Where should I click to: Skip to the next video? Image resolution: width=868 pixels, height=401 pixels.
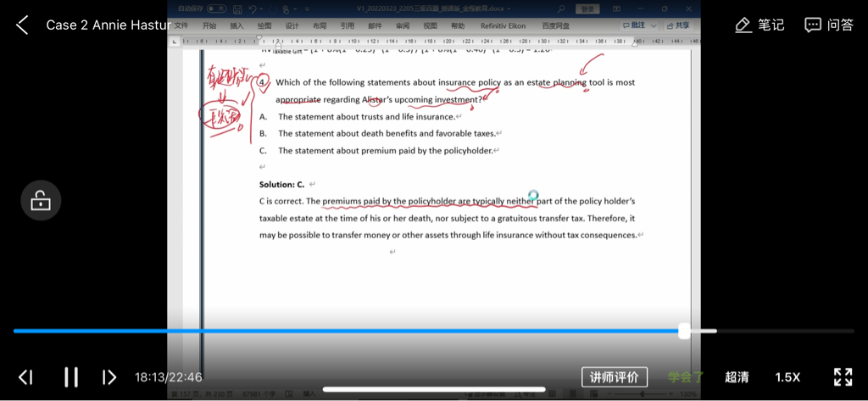109,377
